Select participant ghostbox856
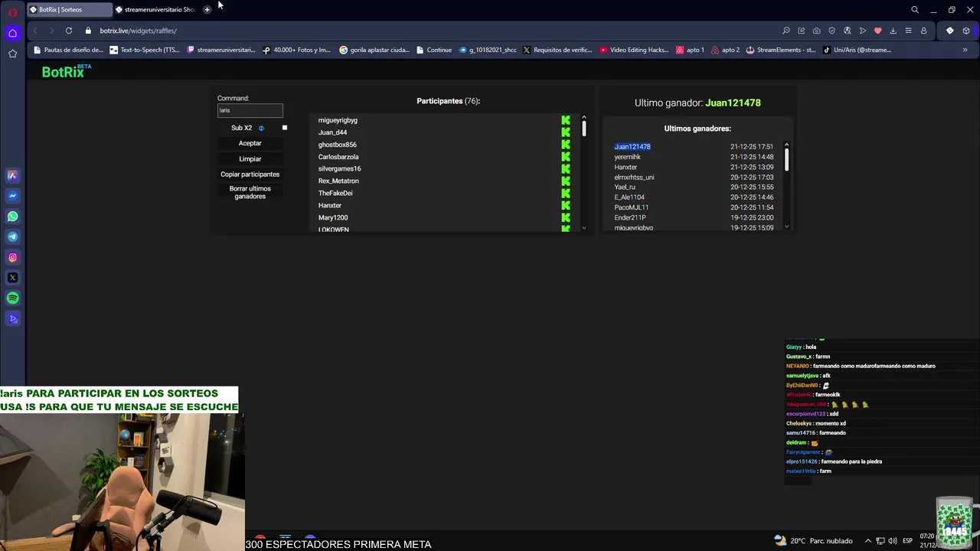 [x=338, y=145]
